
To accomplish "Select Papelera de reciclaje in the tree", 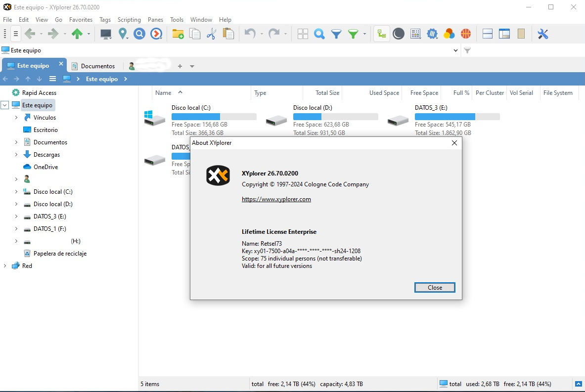I will [x=60, y=253].
